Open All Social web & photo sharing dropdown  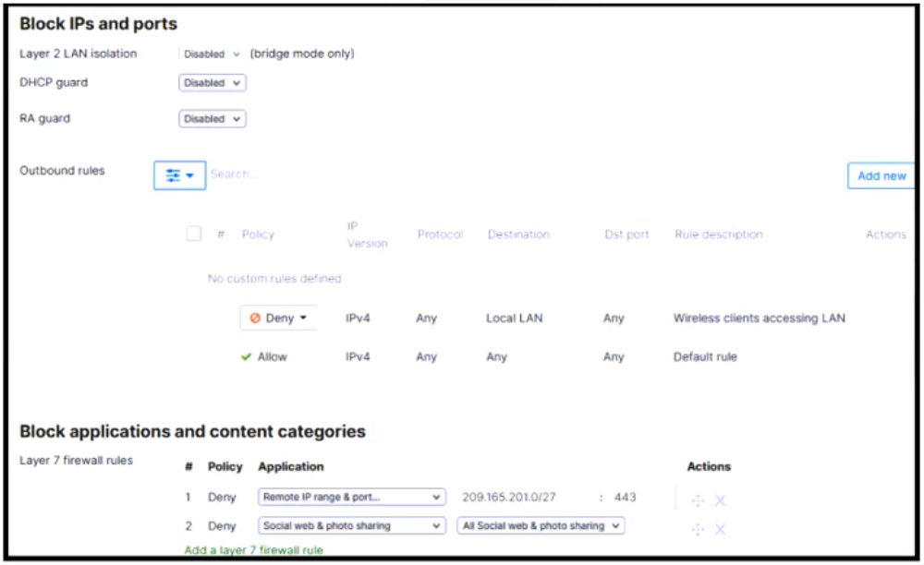click(x=541, y=526)
